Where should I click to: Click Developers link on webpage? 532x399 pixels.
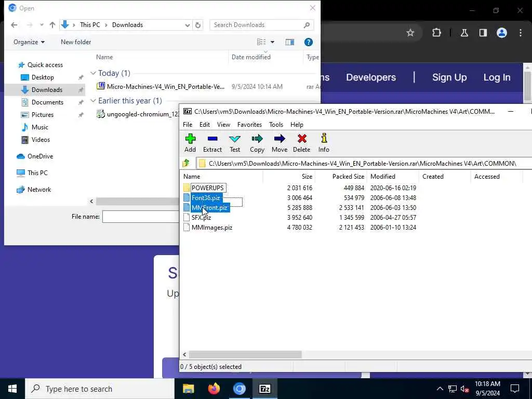(x=371, y=77)
